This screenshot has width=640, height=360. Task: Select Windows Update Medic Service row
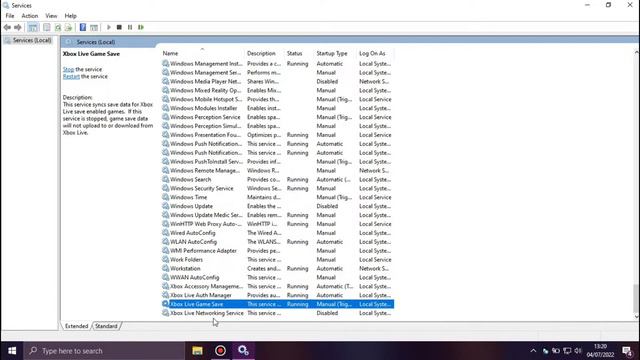(x=278, y=215)
